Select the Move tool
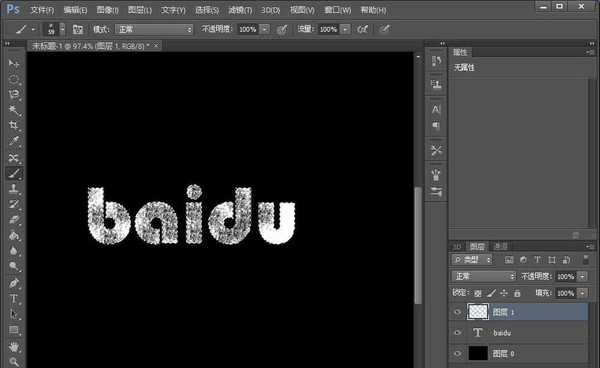Viewport: 600px width, 368px height. click(x=14, y=63)
